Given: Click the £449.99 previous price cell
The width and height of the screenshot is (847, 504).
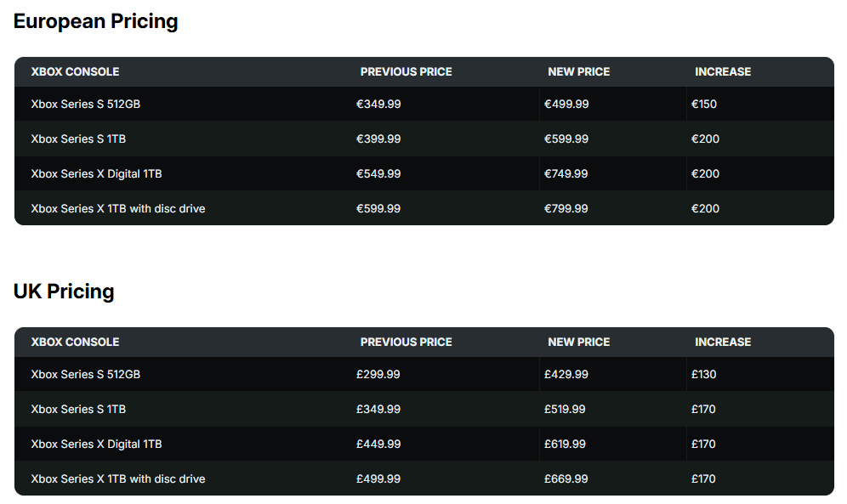Looking at the screenshot, I should click(378, 445).
